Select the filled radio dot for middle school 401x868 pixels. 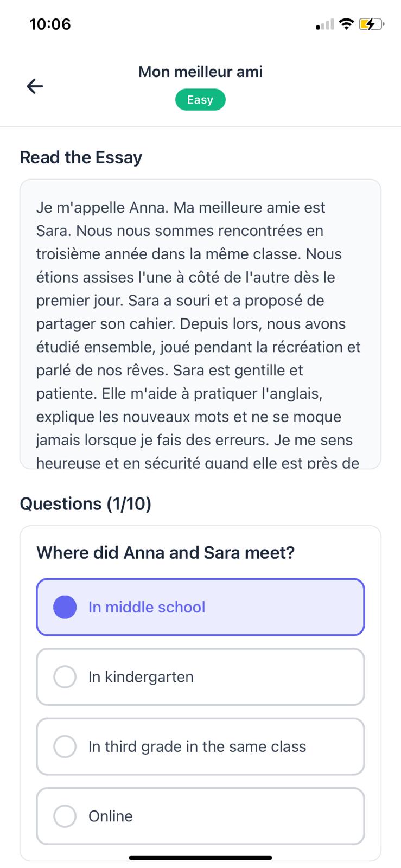[65, 607]
